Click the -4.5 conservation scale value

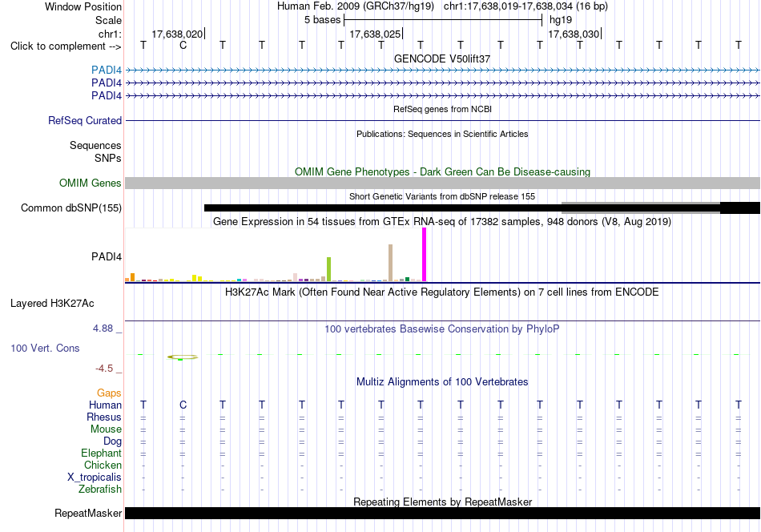click(x=104, y=369)
